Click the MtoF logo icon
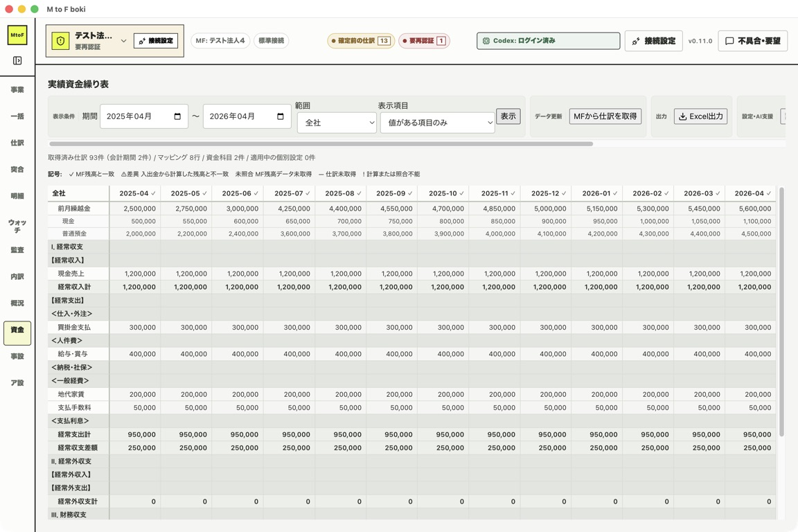The height and width of the screenshot is (532, 798). tap(17, 35)
